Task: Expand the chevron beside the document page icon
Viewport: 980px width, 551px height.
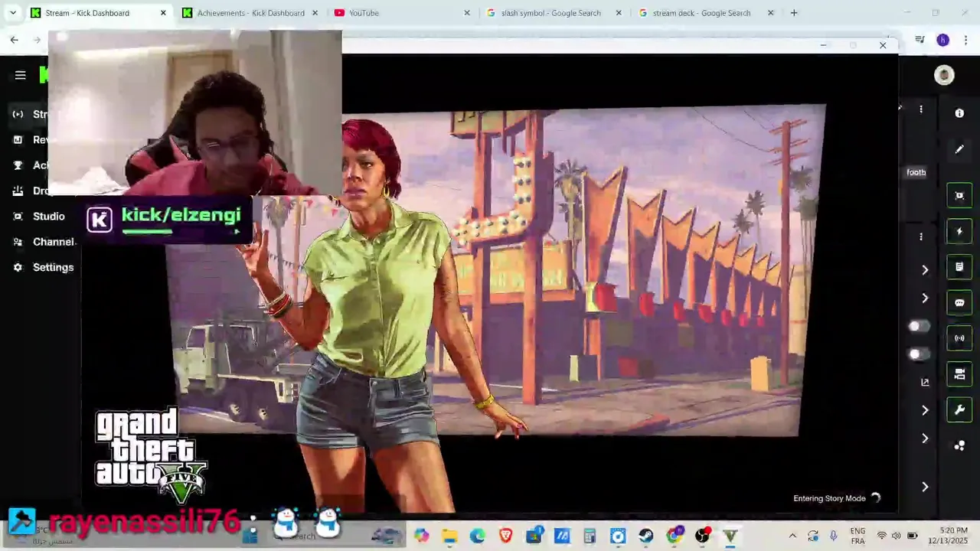Action: coord(925,270)
